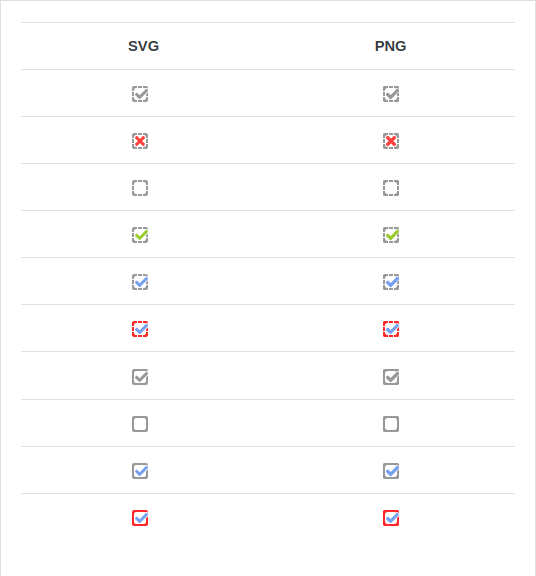
Task: Click the red X dashed icon under PNG
Action: [x=391, y=141]
